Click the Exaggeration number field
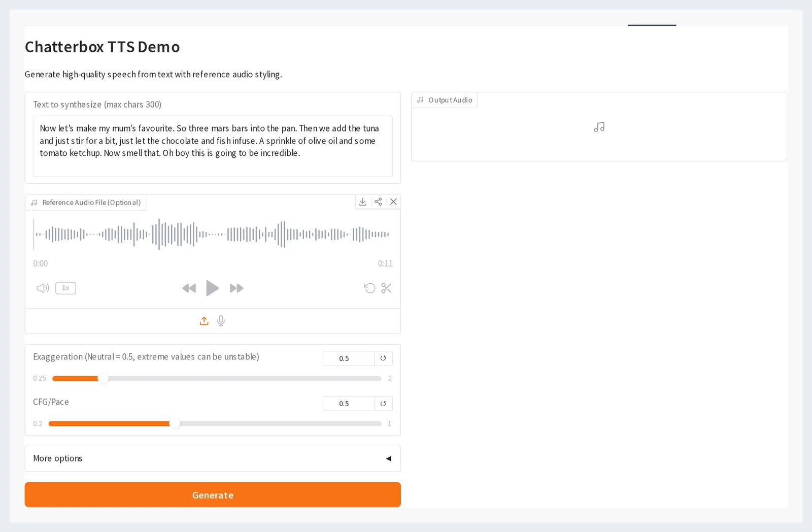The height and width of the screenshot is (532, 812). (349, 358)
